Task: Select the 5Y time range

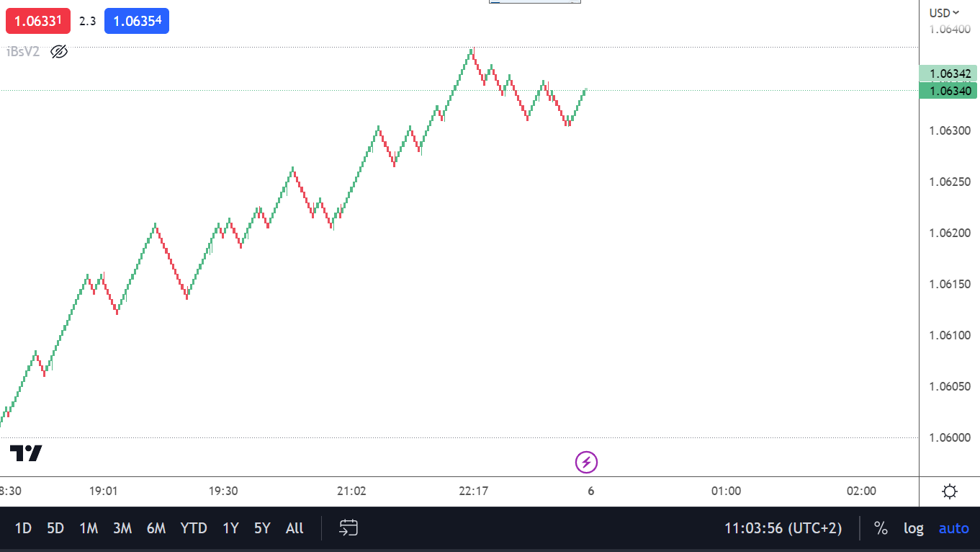Action: 262,528
